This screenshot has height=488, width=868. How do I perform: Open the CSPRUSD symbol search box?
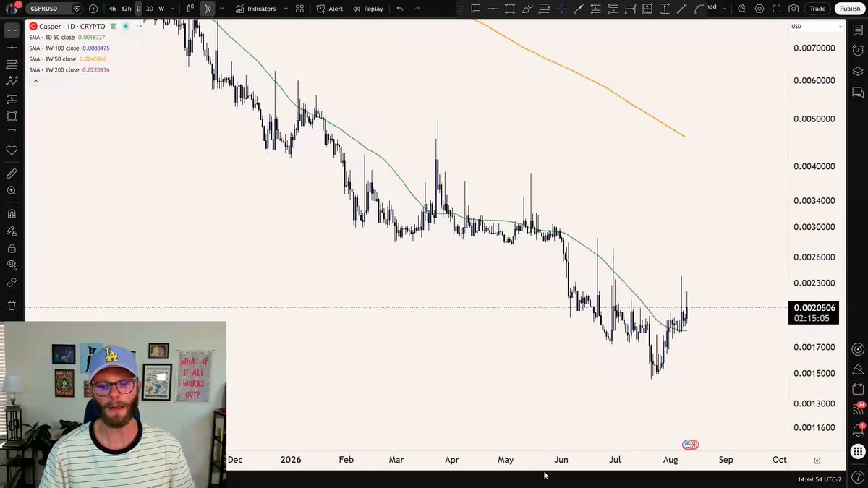click(x=55, y=9)
